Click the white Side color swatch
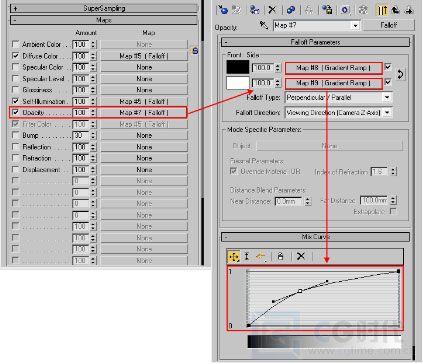Viewport: 423px width, 364px height. pos(238,83)
